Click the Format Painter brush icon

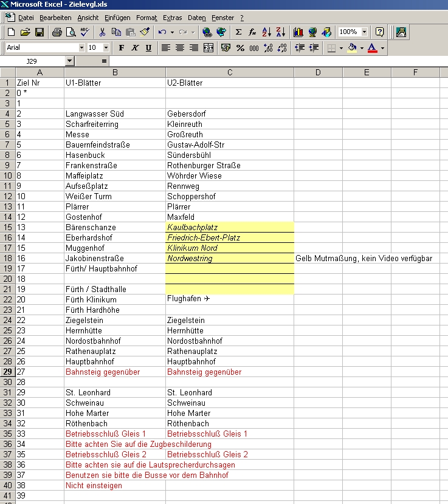tap(144, 32)
